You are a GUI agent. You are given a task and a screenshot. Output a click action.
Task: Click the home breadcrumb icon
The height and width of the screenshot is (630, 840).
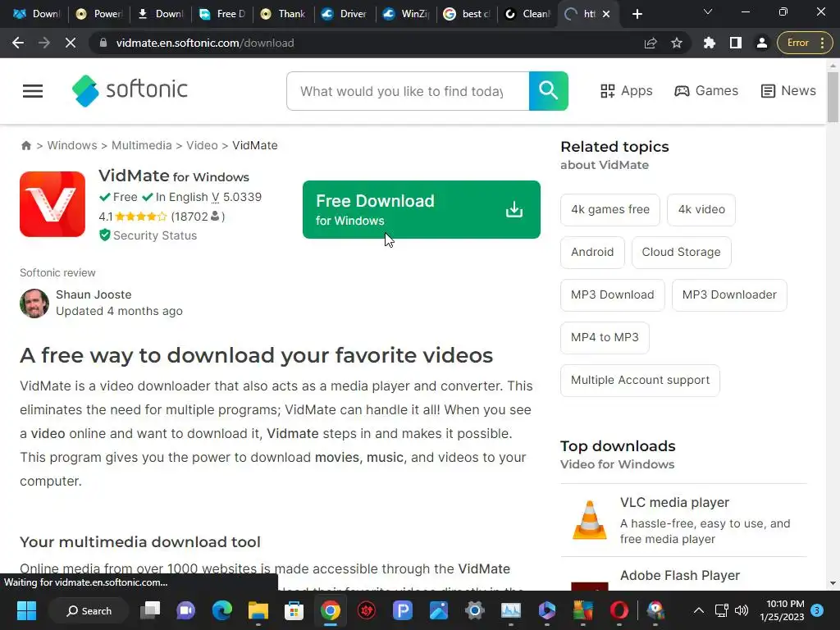tap(25, 146)
